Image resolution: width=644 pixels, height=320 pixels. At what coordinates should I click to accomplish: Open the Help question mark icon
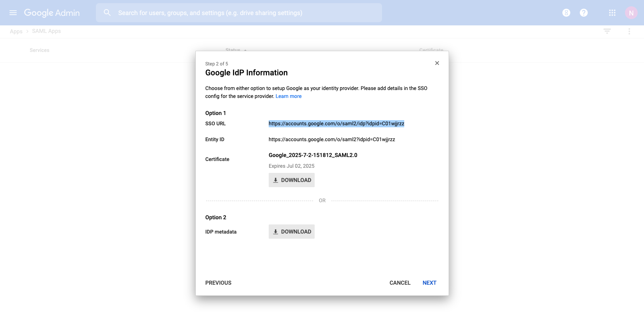tap(583, 13)
